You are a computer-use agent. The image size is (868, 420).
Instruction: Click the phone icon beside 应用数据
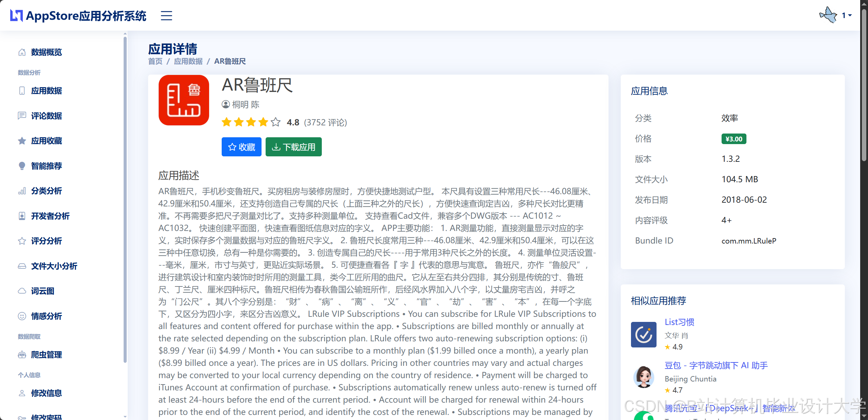tap(22, 91)
